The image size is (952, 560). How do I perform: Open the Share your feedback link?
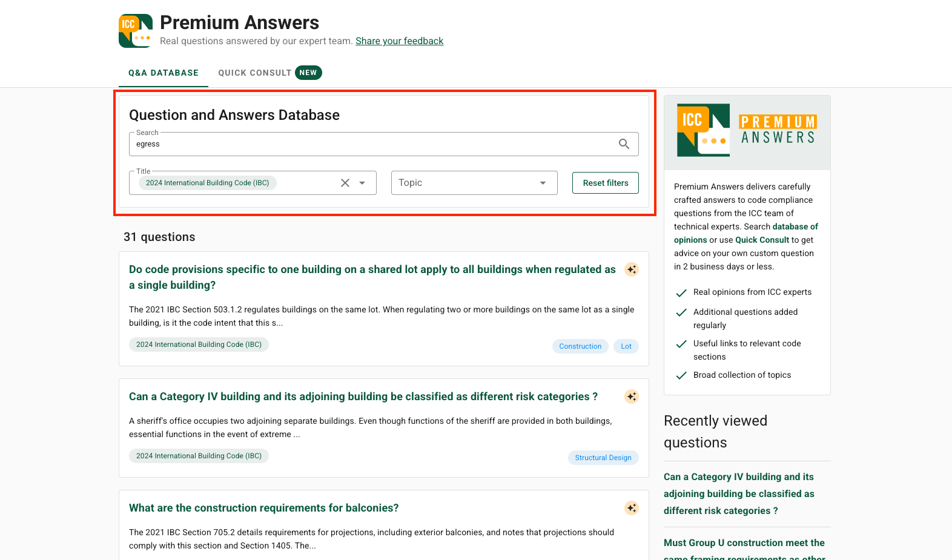coord(400,41)
